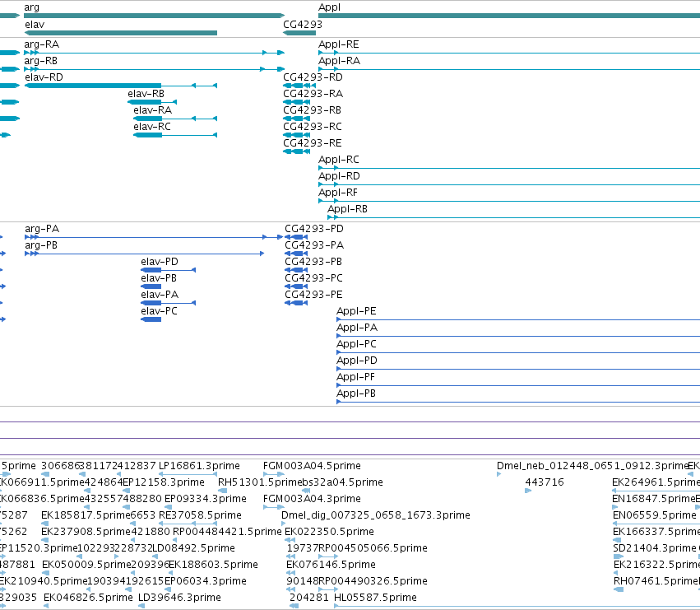Image resolution: width=700 pixels, height=610 pixels.
Task: Select the arg gene label
Action: 32,7
